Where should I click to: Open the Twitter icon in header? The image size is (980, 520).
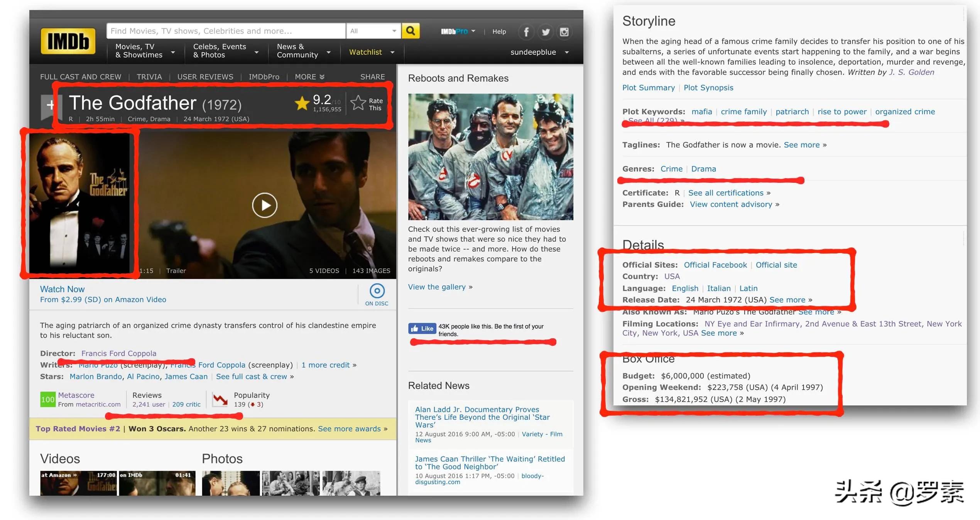[545, 32]
